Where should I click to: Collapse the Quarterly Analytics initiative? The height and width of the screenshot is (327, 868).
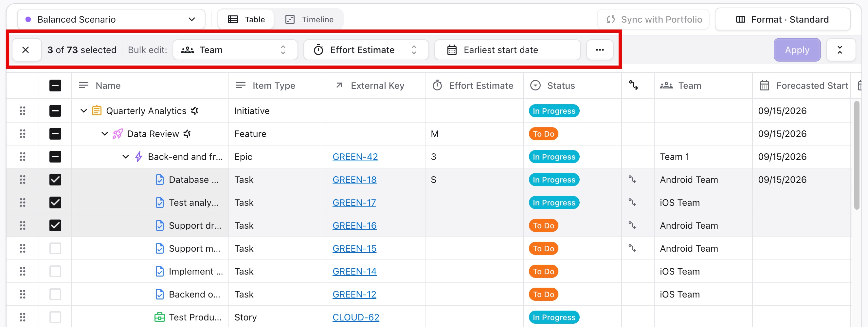(83, 111)
